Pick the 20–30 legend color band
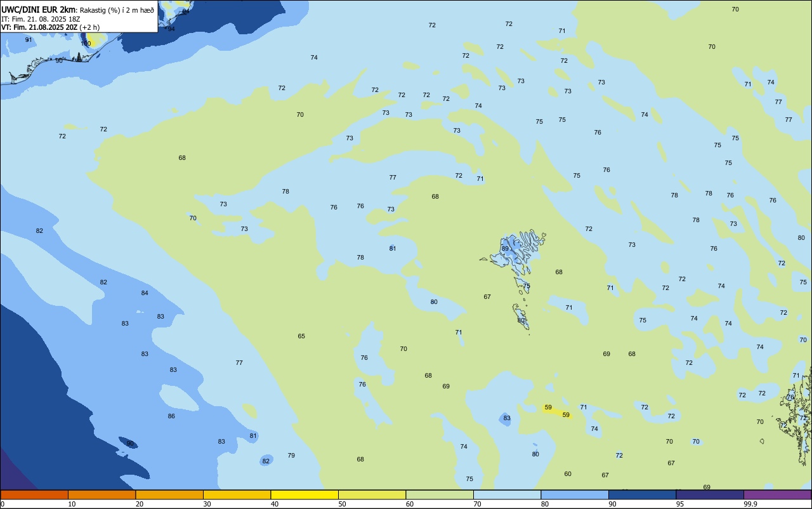Screen dimensions: 812x509 pos(169,494)
